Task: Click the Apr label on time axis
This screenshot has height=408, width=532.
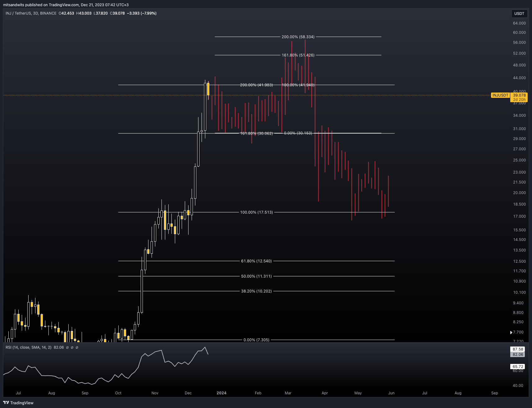Action: (x=325, y=393)
